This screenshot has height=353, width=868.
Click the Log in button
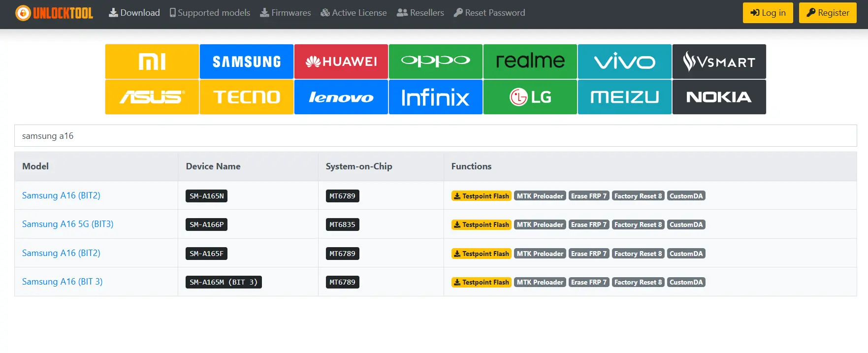pyautogui.click(x=768, y=13)
